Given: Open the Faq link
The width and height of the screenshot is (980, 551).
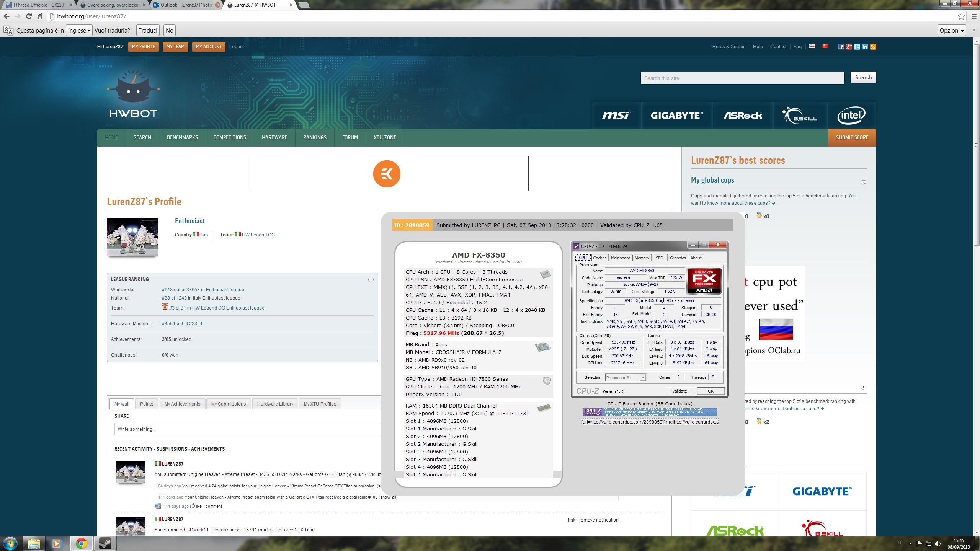Looking at the screenshot, I should pos(797,47).
